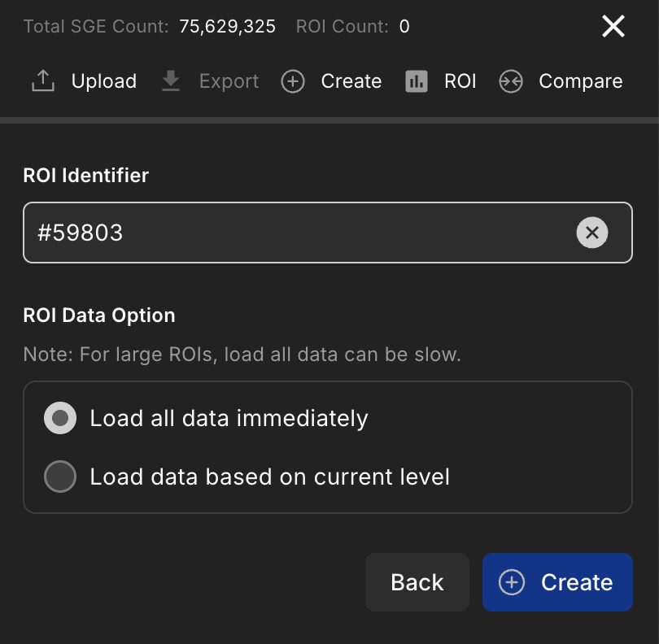
Task: Click the Upload label in the toolbar
Action: [x=104, y=81]
